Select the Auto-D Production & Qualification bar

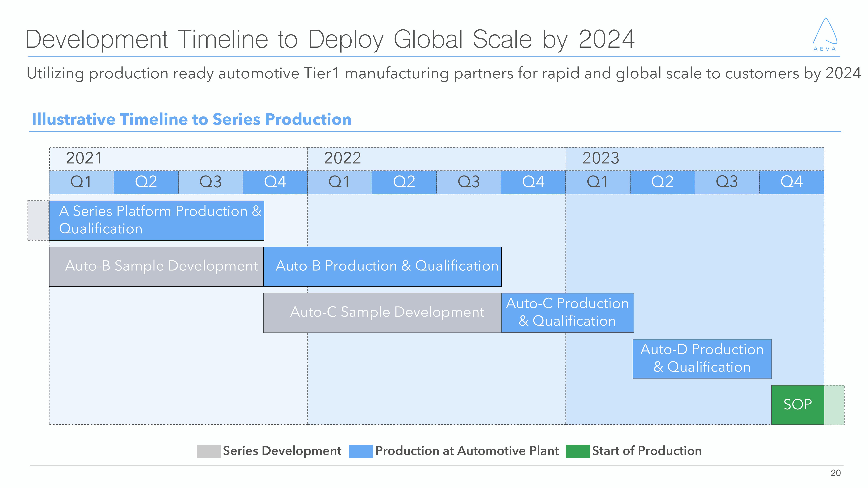(702, 359)
